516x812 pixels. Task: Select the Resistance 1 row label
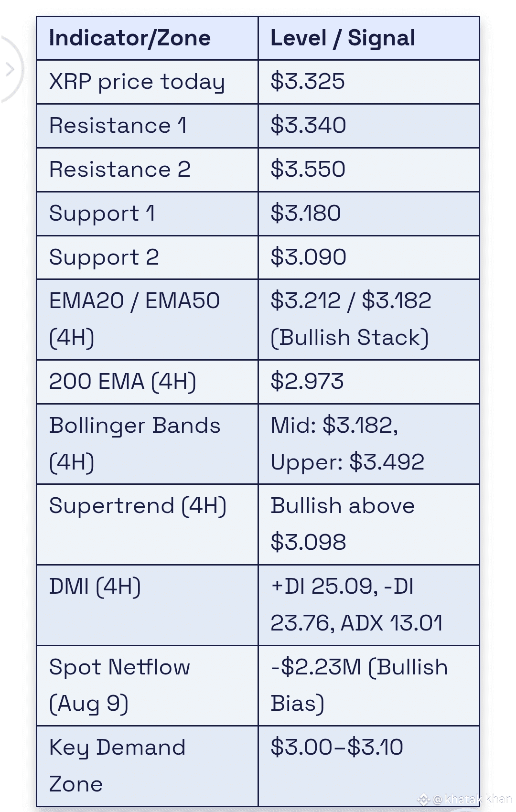118,126
